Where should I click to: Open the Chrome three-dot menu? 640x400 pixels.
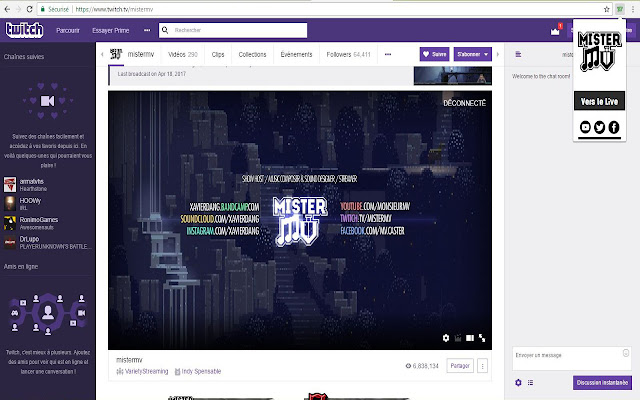633,9
